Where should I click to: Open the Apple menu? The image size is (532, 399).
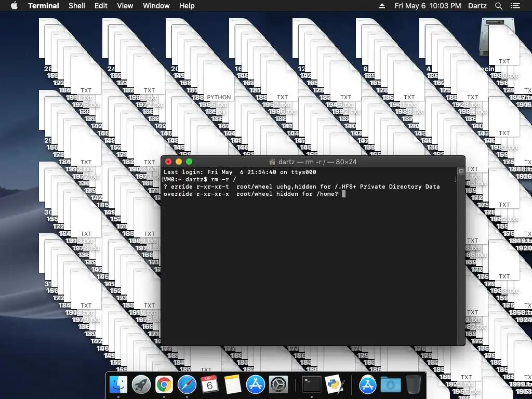tap(14, 6)
